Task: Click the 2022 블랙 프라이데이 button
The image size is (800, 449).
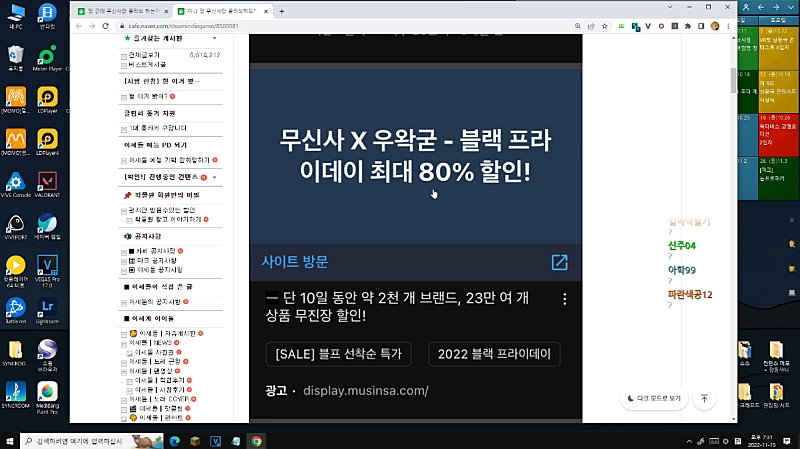Action: [x=494, y=354]
